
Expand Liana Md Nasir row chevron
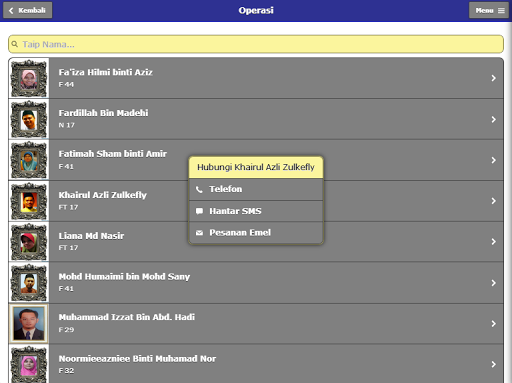click(494, 242)
